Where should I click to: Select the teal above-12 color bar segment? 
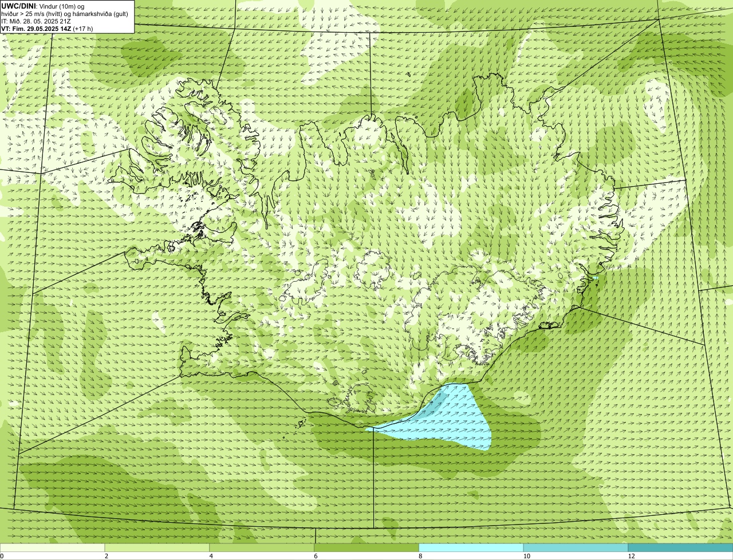(680, 547)
